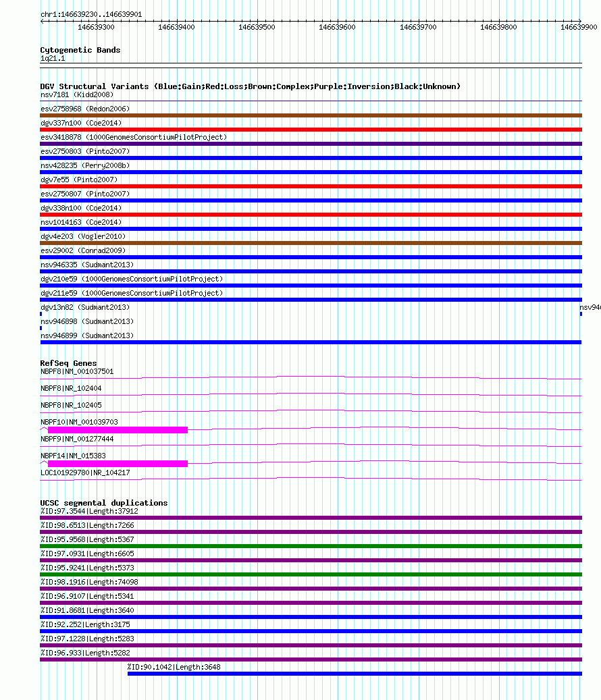Click gene label NBPF9|NM_001277444

[x=77, y=439]
